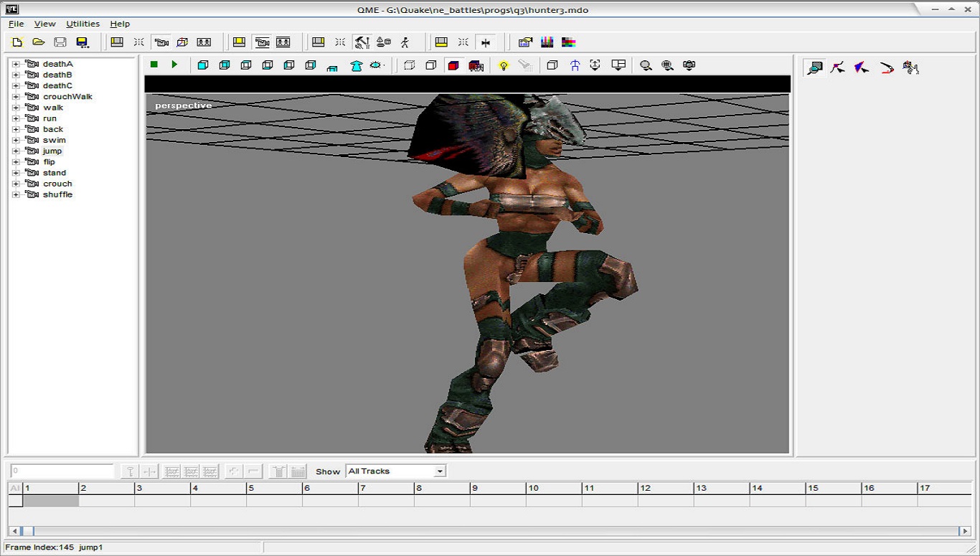Image resolution: width=980 pixels, height=556 pixels.
Task: Open the All Tracks dropdown
Action: coord(440,471)
